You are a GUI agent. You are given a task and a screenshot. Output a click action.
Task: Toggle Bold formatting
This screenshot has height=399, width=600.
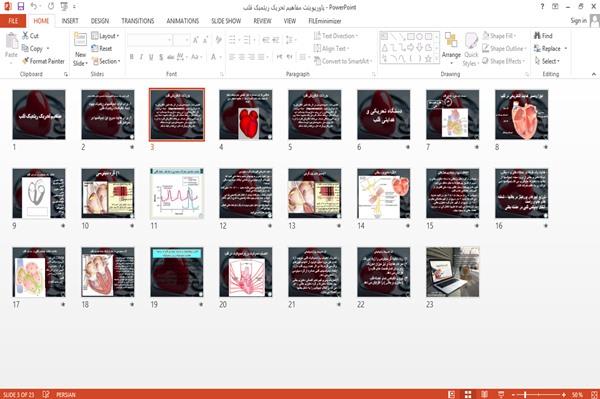pos(132,57)
